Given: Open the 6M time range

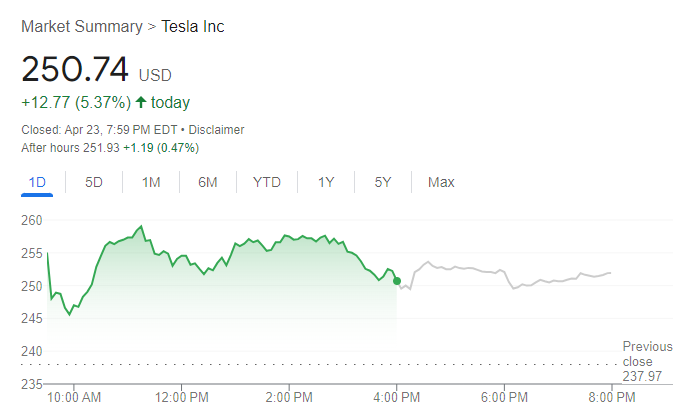Looking at the screenshot, I should 208,182.
